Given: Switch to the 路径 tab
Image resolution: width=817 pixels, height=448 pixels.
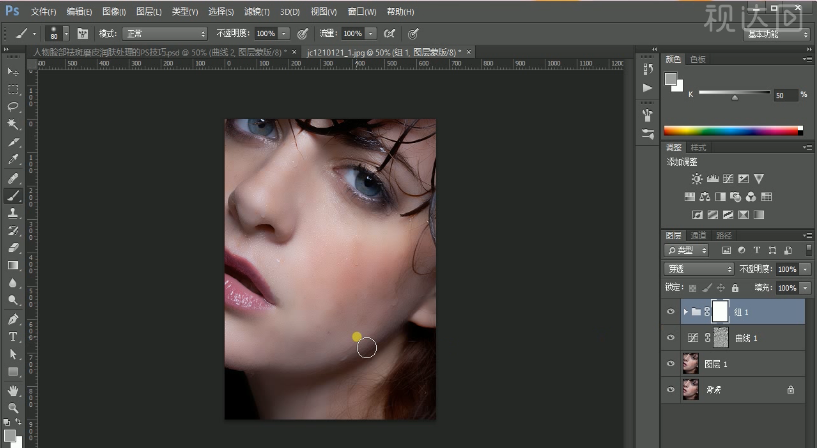Looking at the screenshot, I should pos(724,235).
